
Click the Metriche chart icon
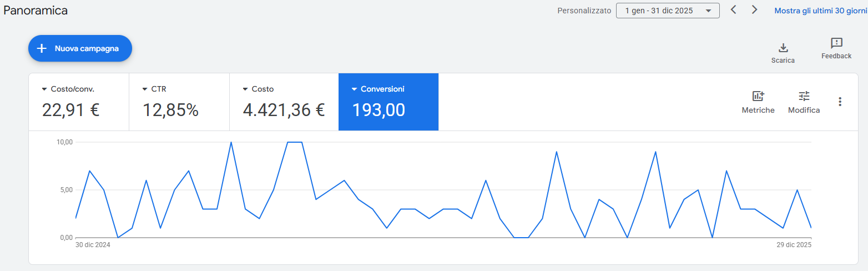[758, 96]
